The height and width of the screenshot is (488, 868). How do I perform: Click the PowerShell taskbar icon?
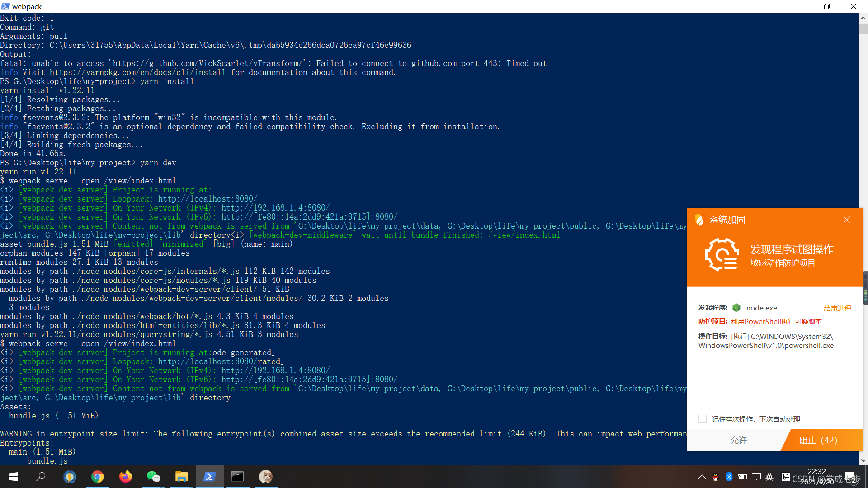click(209, 477)
